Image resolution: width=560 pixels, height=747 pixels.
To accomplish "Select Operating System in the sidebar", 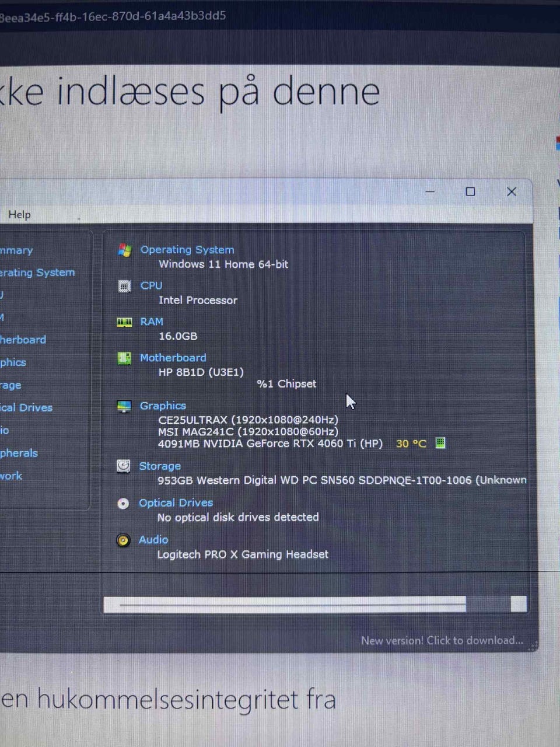I will click(37, 273).
